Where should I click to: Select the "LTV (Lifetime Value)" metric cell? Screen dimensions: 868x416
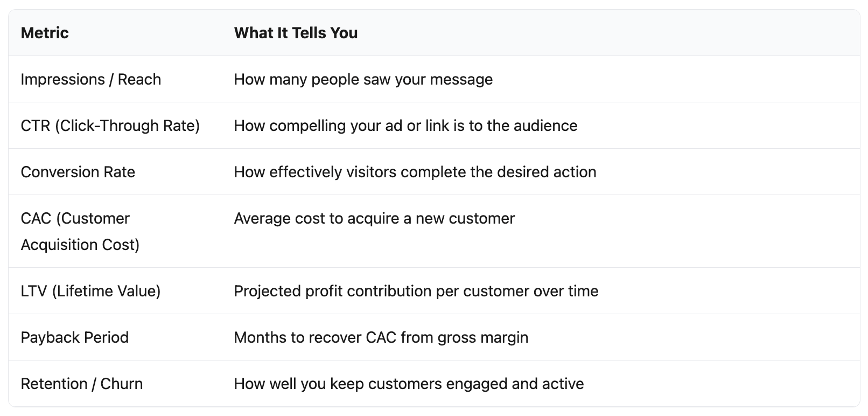pos(90,291)
